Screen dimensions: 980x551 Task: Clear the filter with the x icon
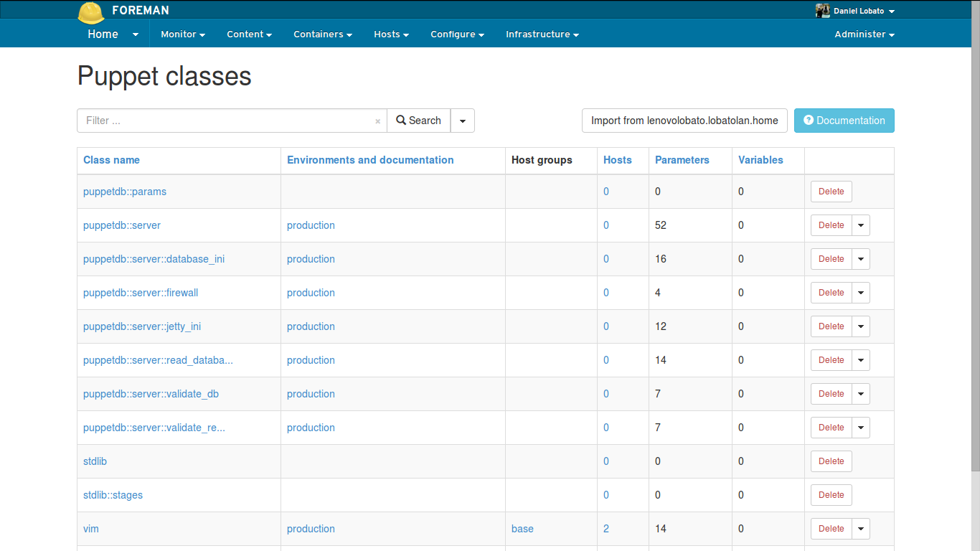point(377,121)
